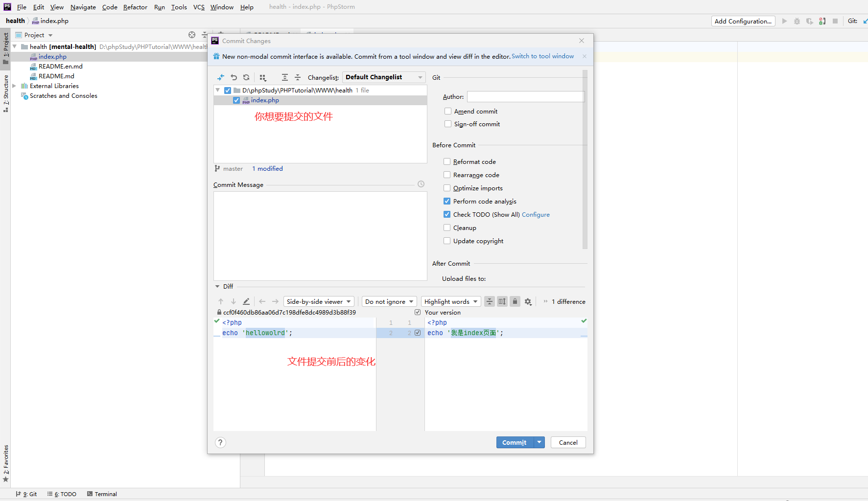868x501 pixels.
Task: Click the Show Diff icon in commit toolbar
Action: [221, 77]
